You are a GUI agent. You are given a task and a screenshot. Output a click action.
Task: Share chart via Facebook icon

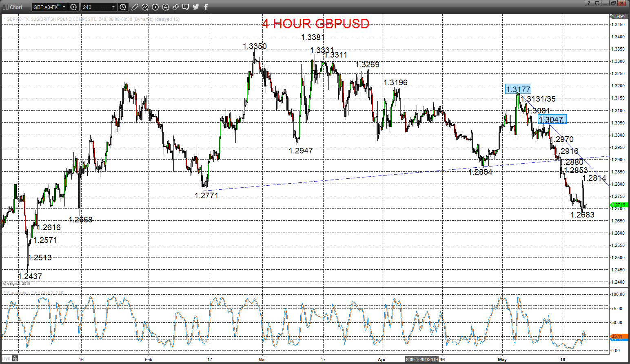(x=206, y=7)
